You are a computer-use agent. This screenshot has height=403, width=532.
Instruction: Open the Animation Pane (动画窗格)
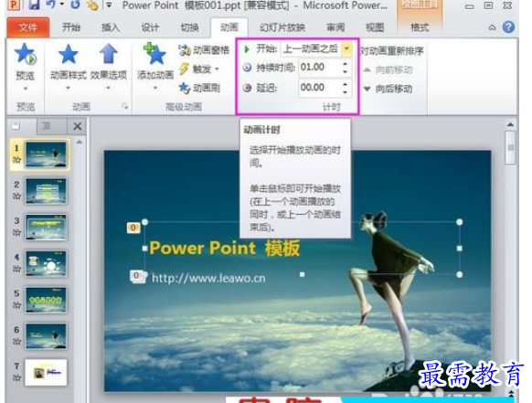[204, 50]
